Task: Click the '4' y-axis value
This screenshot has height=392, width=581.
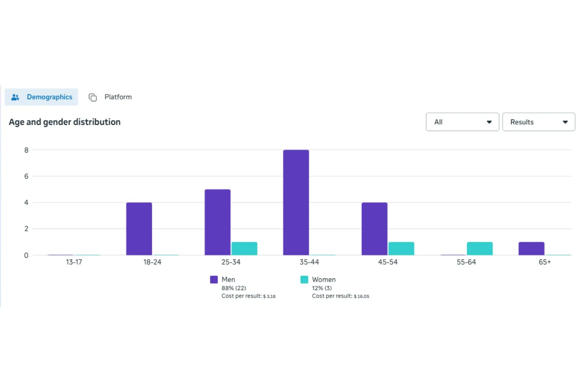Action: point(26,203)
